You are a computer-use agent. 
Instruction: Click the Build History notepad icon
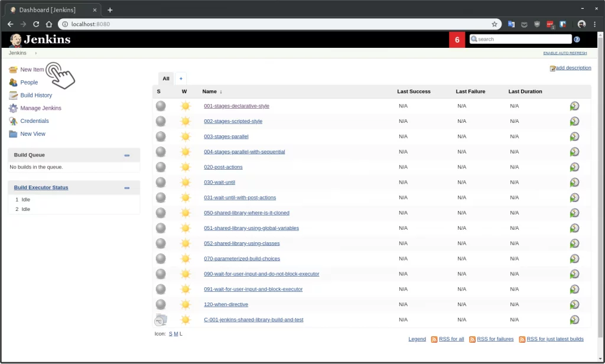13,95
